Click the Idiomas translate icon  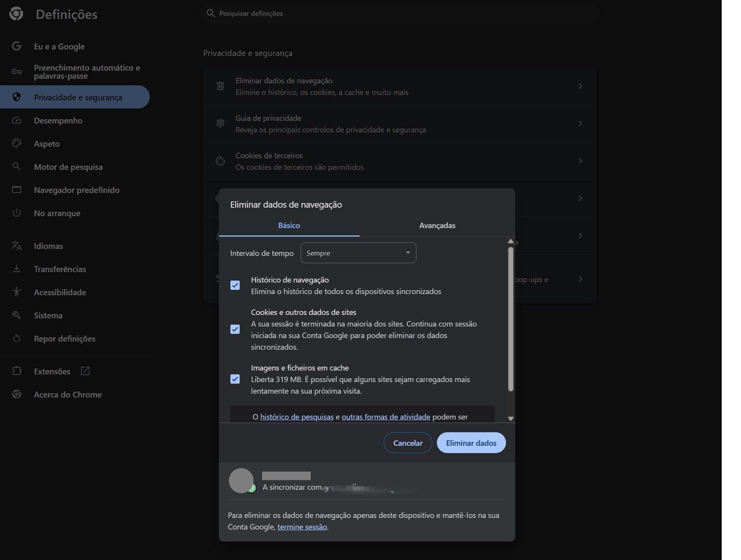(x=16, y=246)
